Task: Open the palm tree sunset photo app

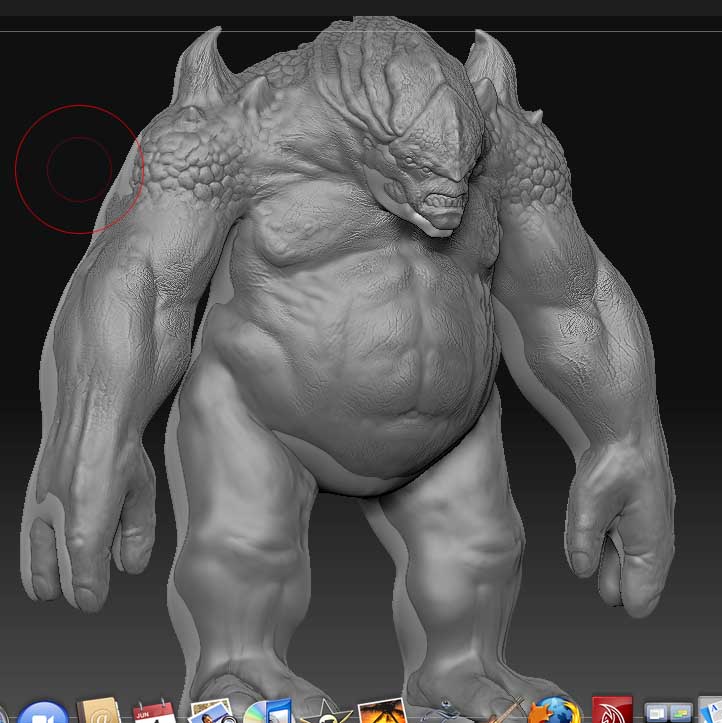Action: (x=382, y=711)
